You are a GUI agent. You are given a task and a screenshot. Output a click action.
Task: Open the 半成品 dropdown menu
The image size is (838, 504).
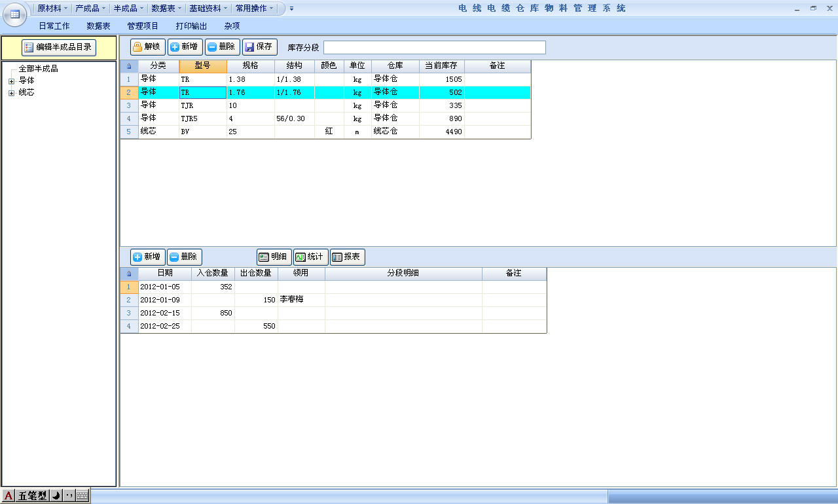128,9
